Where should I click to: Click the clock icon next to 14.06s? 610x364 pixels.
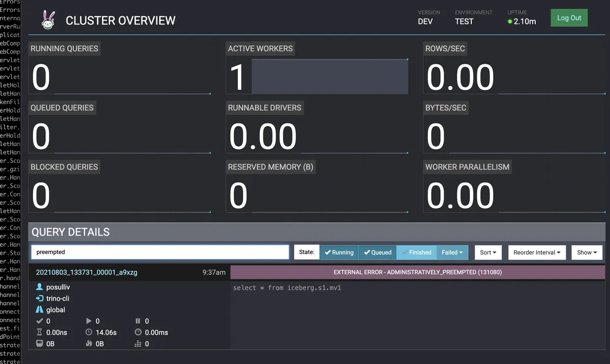89,333
